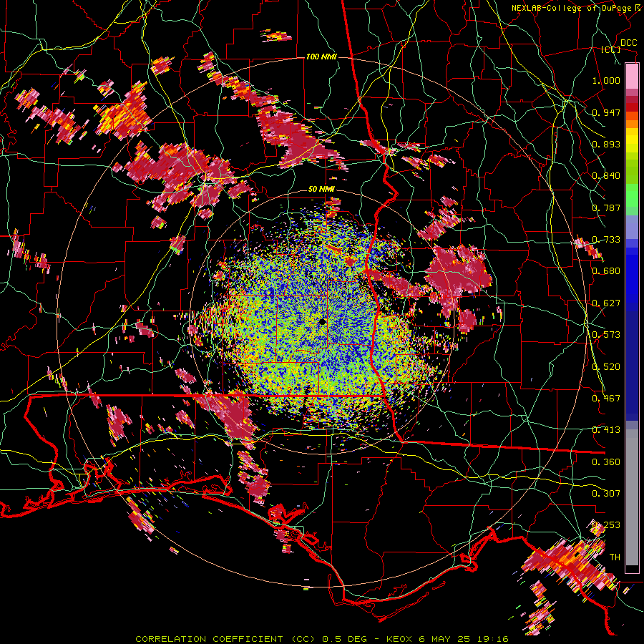
Task: Click the 6 MAY 25 date text
Action: (445, 639)
